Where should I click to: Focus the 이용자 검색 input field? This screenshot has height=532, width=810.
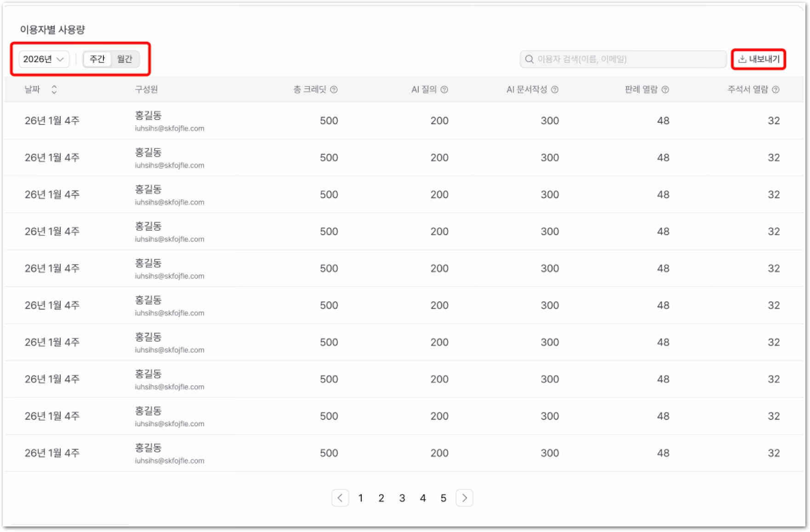(x=623, y=59)
